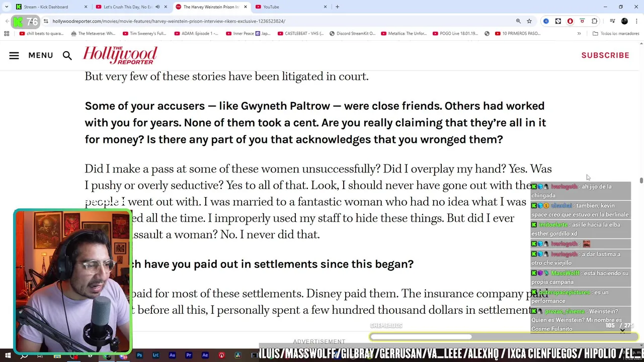Open the Hollywood Reporter site search

67,55
